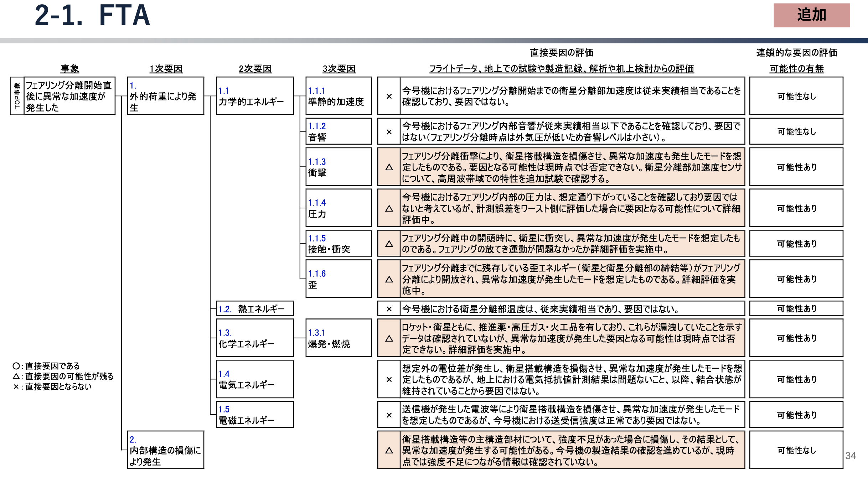
Task: Click the 追加 badge
Action: click(x=811, y=15)
